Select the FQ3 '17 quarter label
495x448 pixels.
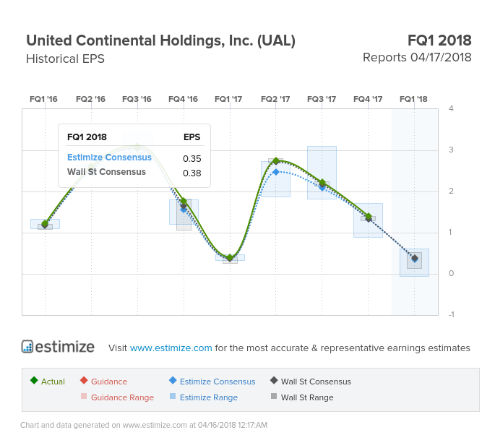pos(322,99)
